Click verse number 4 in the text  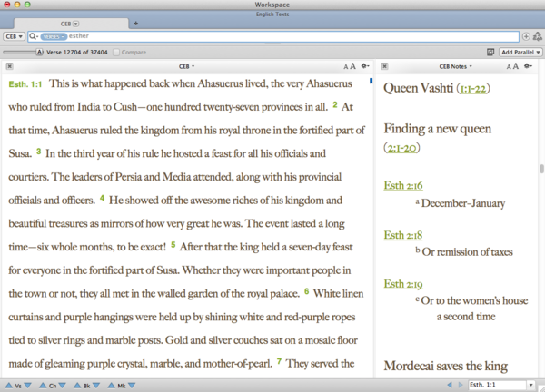coord(102,198)
